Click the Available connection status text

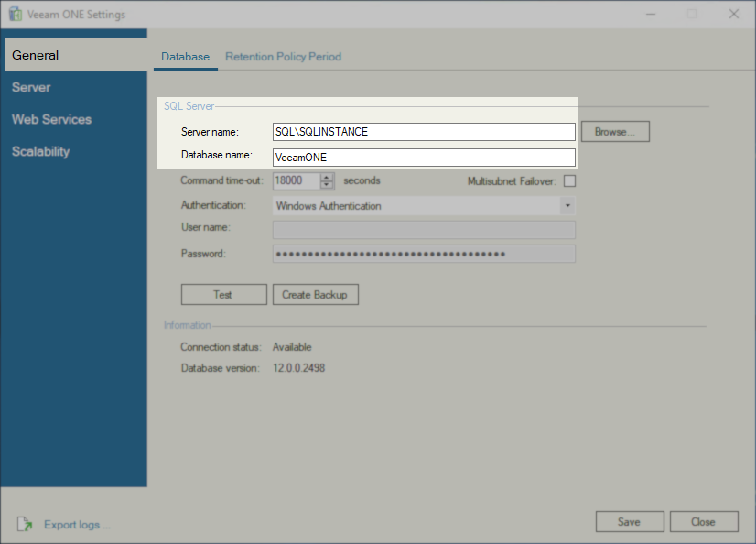292,347
